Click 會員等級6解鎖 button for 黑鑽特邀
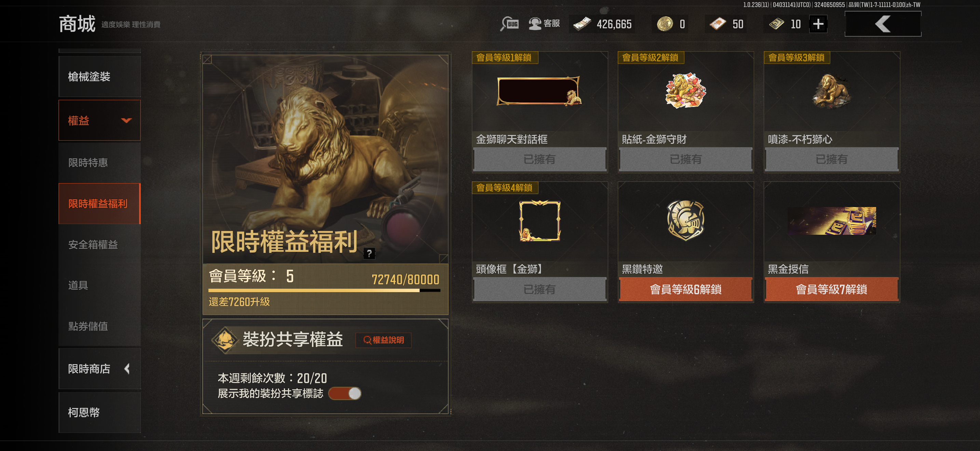Screen dimensions: 980x451 pos(685,289)
